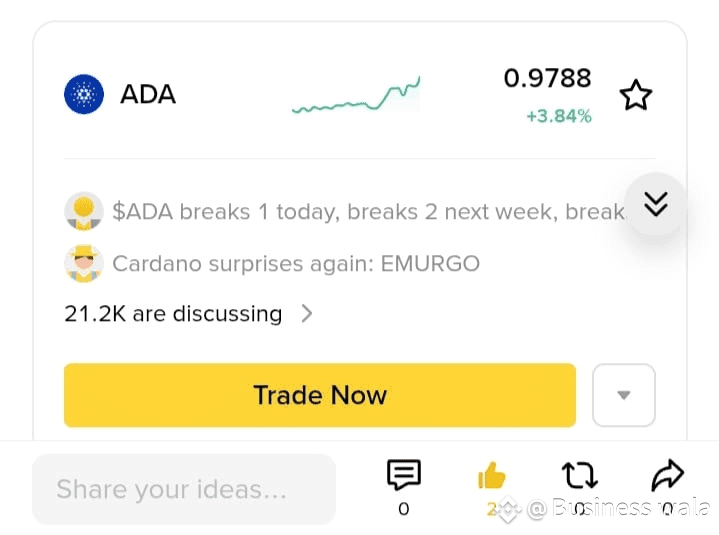Click the Share your ideas input field

pos(184,489)
